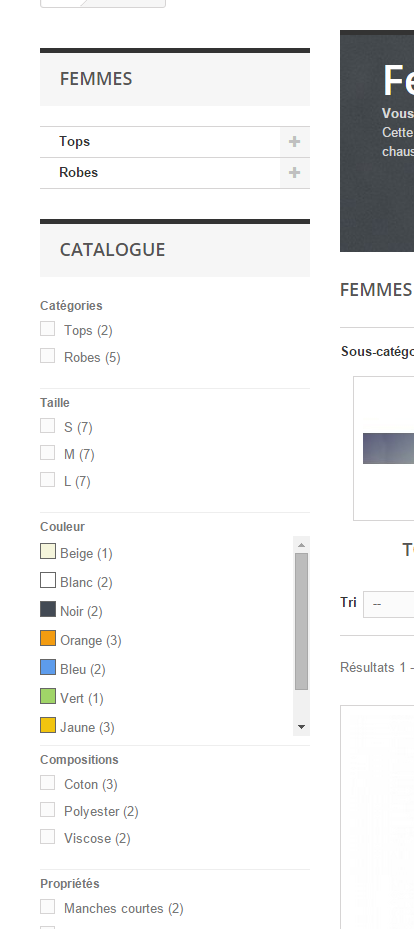Tick the size M filter checkbox
This screenshot has height=949, width=414.
[48, 453]
